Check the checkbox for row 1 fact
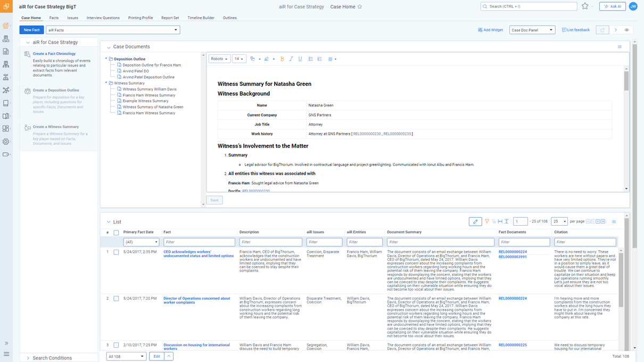Viewport: 644px width, 362px height. [x=116, y=252]
